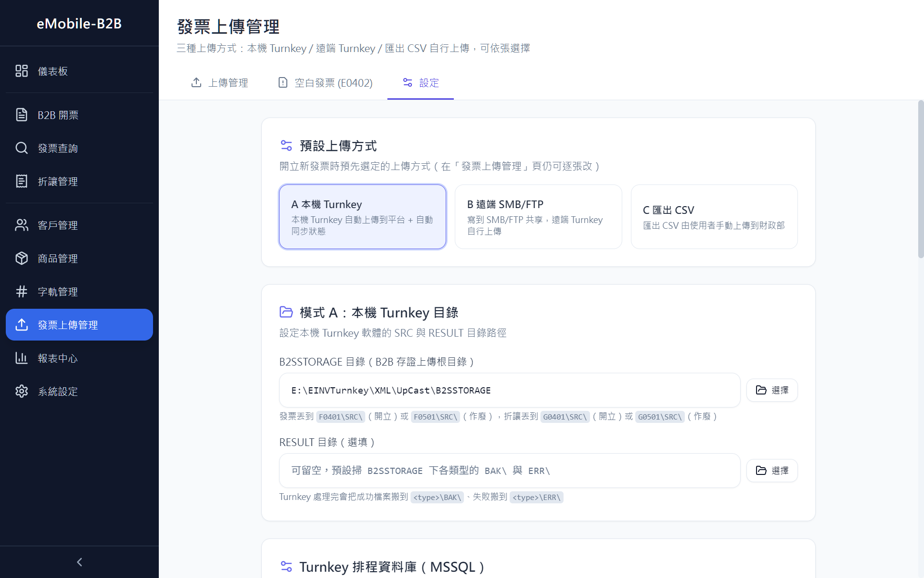Click the F0501\SRC\ code label
The width and height of the screenshot is (924, 578).
435,417
